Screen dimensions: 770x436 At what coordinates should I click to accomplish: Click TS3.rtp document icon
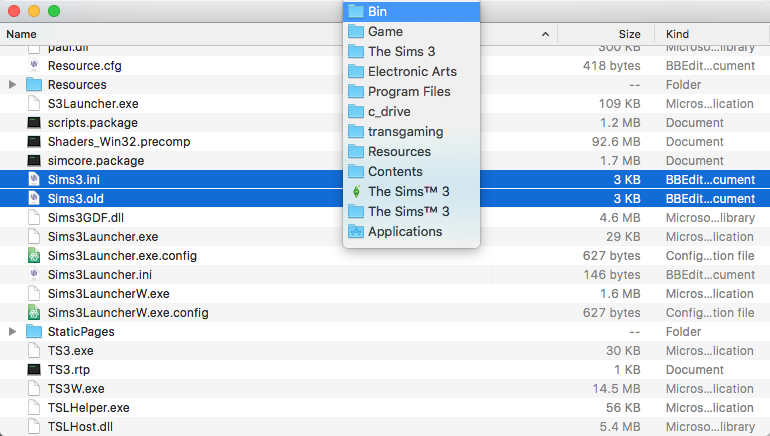(34, 369)
